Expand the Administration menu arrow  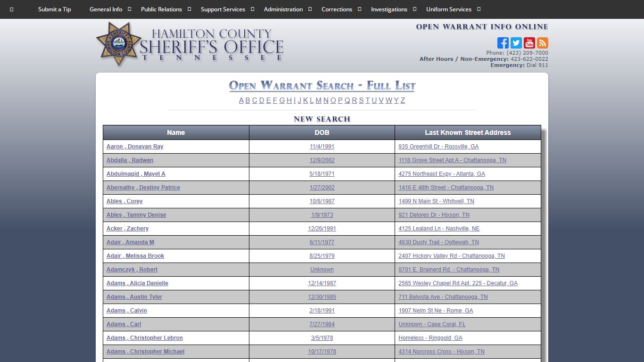310,9
